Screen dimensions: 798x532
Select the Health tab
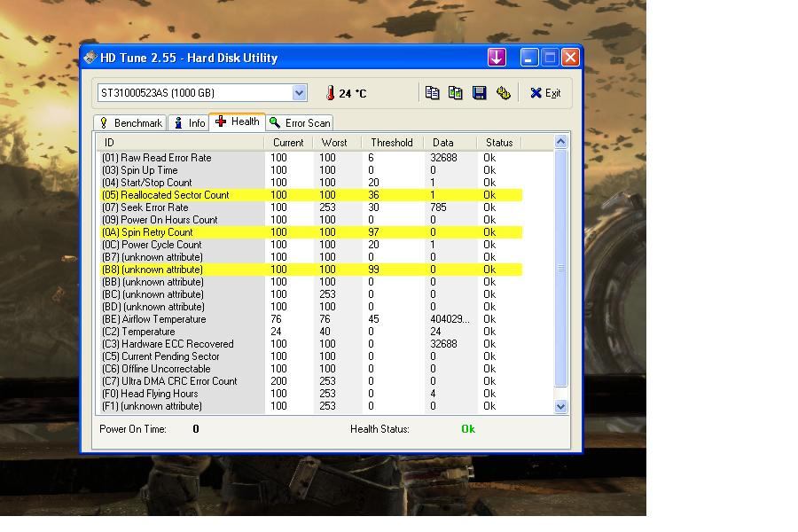click(237, 121)
